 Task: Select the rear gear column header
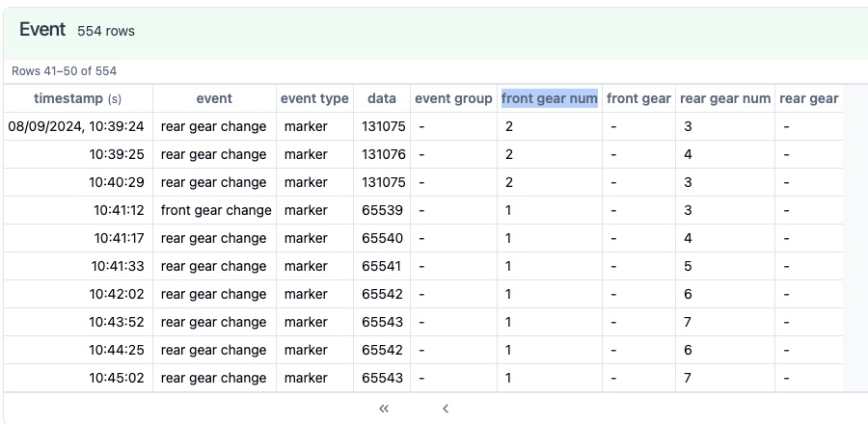pyautogui.click(x=809, y=99)
